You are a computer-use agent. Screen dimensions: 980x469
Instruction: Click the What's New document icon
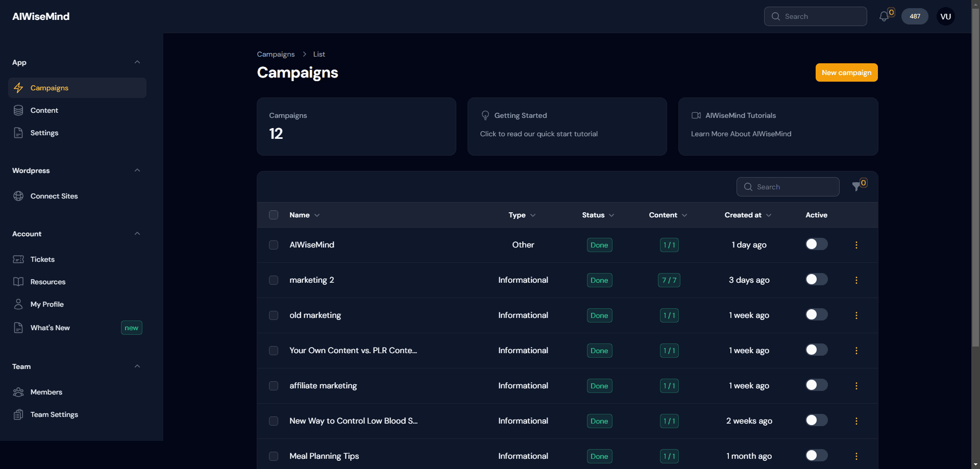[x=18, y=328]
